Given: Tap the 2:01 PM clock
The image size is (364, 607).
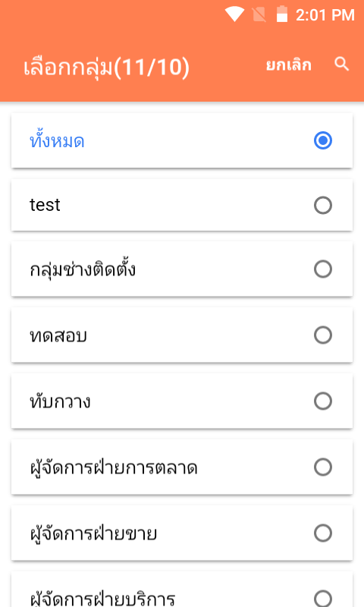Looking at the screenshot, I should (325, 15).
